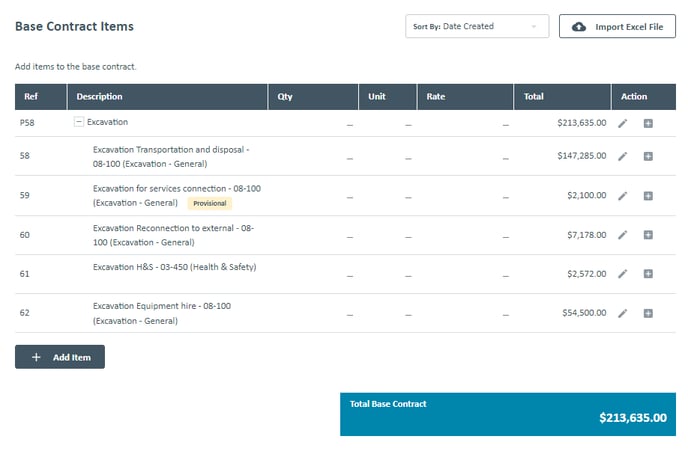Edit item 61 Excavation H&S

coord(622,274)
